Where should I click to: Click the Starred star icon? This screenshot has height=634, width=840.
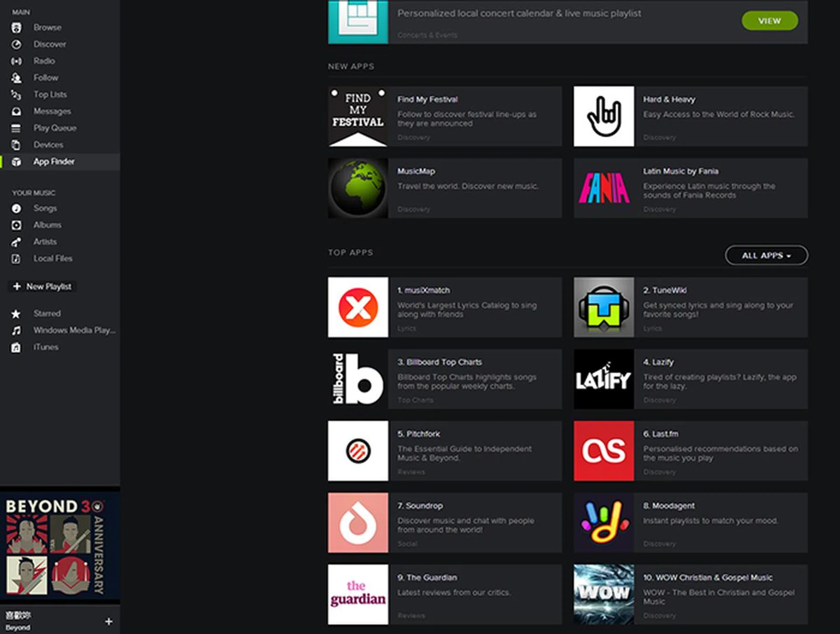(16, 314)
